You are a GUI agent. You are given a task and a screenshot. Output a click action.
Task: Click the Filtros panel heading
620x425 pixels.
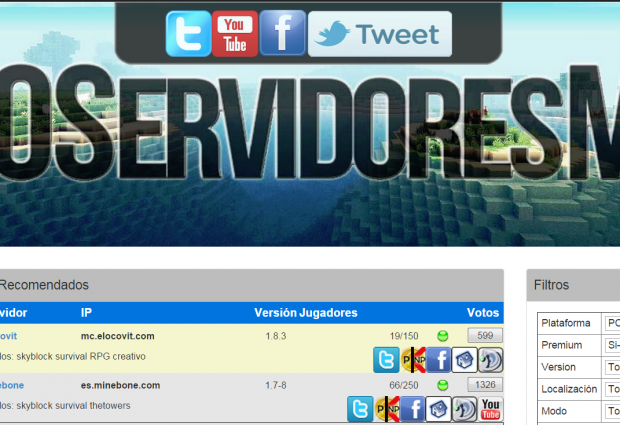(551, 285)
